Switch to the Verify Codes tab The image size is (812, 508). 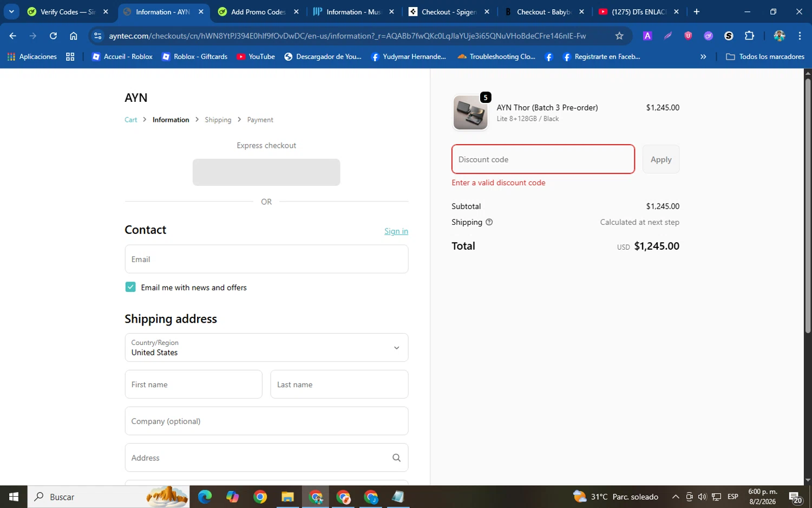[68, 11]
